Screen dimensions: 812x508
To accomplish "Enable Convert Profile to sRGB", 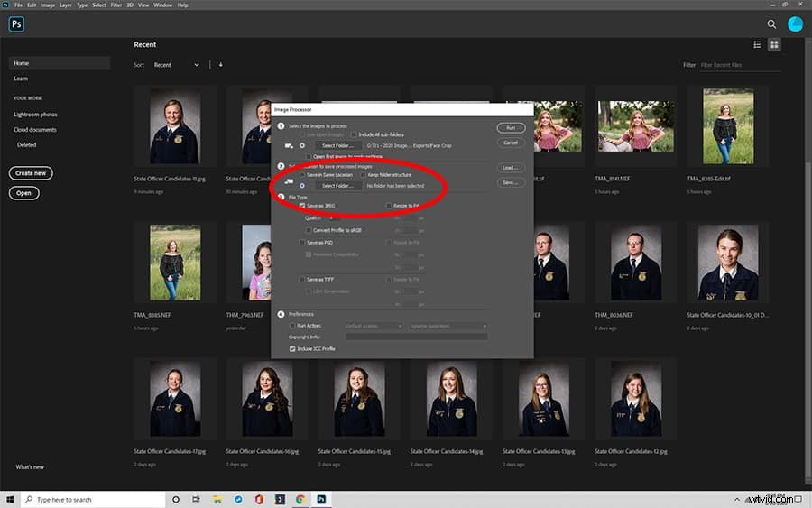I will click(x=309, y=230).
